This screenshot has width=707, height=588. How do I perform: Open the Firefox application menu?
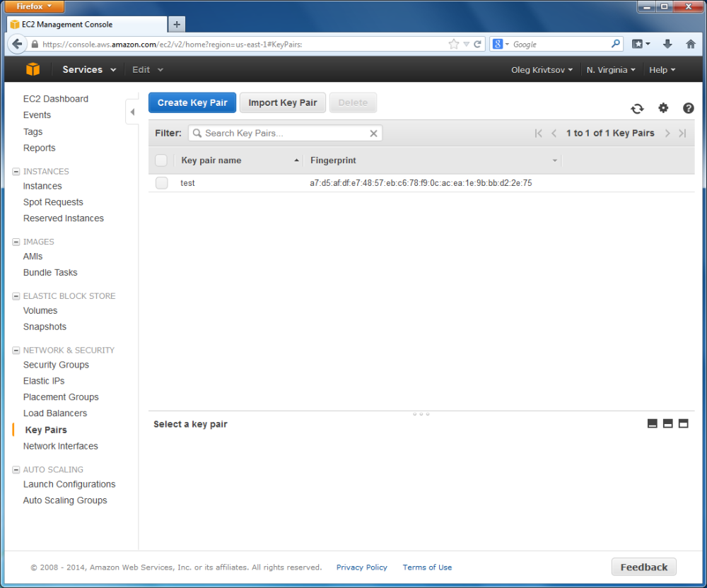(34, 6)
